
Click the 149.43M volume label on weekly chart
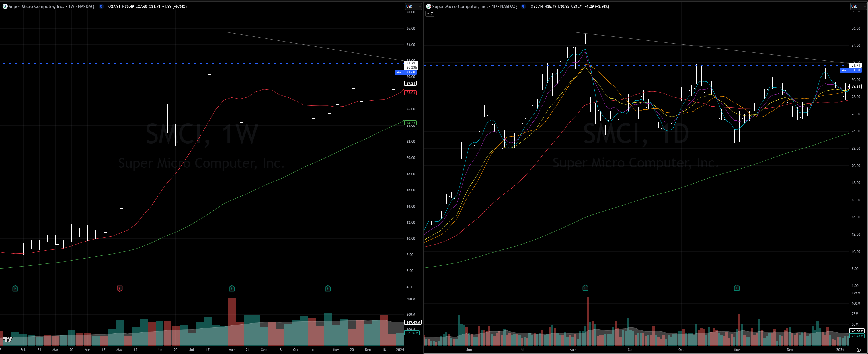(x=413, y=322)
